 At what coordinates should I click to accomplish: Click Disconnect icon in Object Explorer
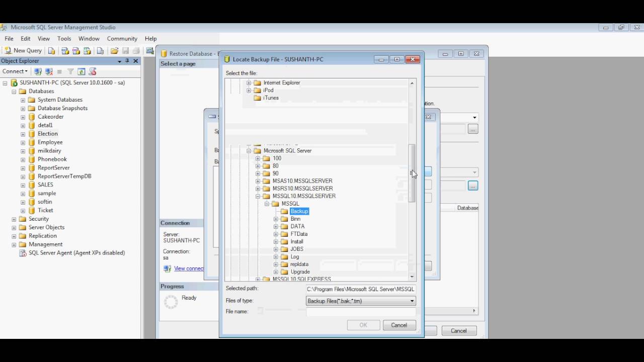click(49, 71)
